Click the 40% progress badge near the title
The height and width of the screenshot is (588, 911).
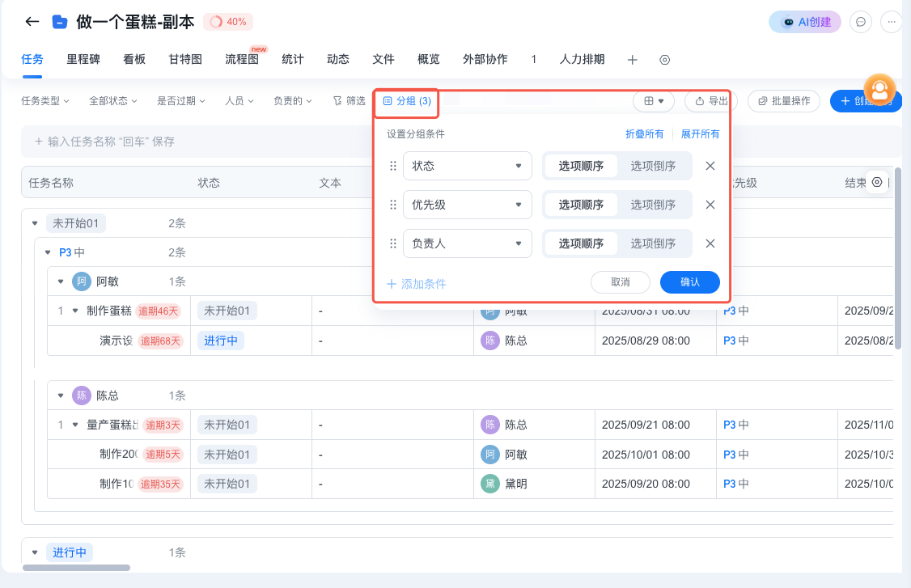229,22
